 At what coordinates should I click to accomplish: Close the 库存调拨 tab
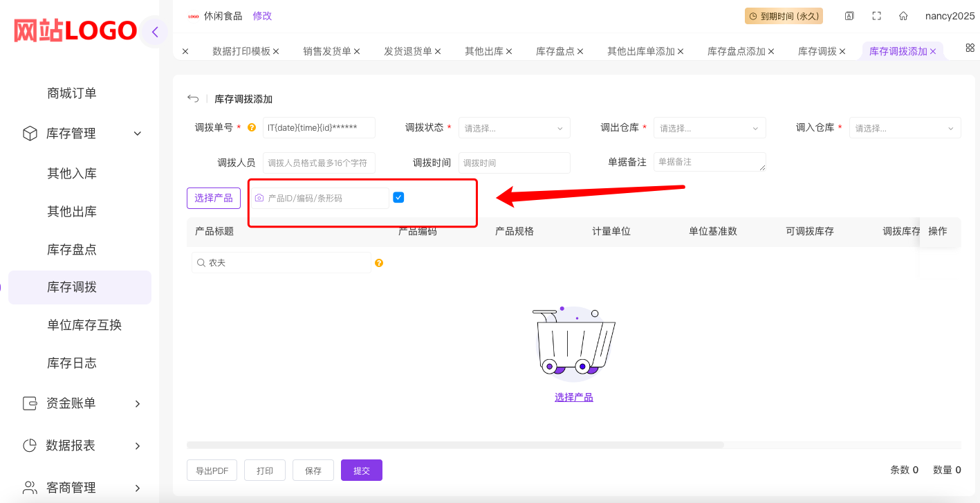point(842,51)
